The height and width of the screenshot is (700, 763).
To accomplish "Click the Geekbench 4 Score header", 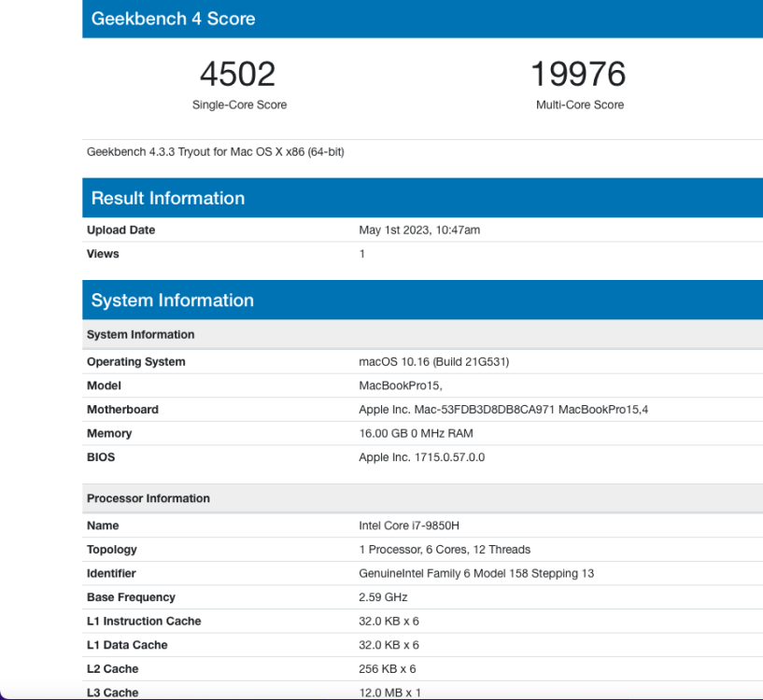I will click(x=422, y=19).
